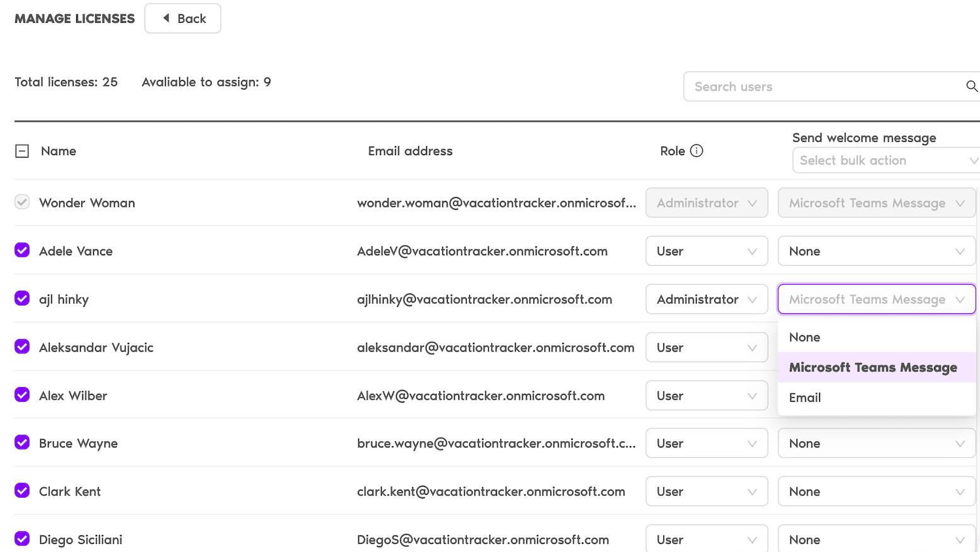The width and height of the screenshot is (980, 552).
Task: Uncheck ajl hinky checkbox
Action: [x=22, y=298]
